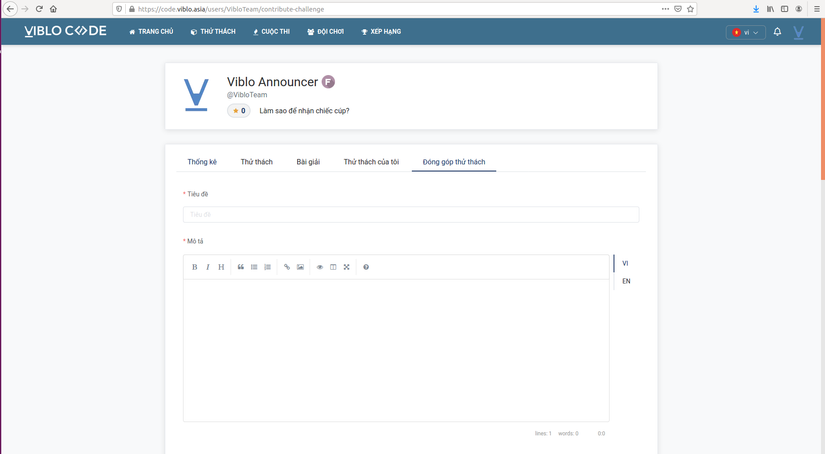This screenshot has height=454, width=825.
Task: Click the @VibloTeam username
Action: 247,95
